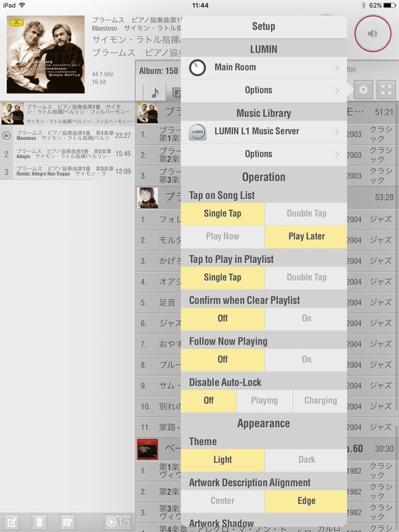Tap the second album thumbnail in library

click(x=147, y=197)
